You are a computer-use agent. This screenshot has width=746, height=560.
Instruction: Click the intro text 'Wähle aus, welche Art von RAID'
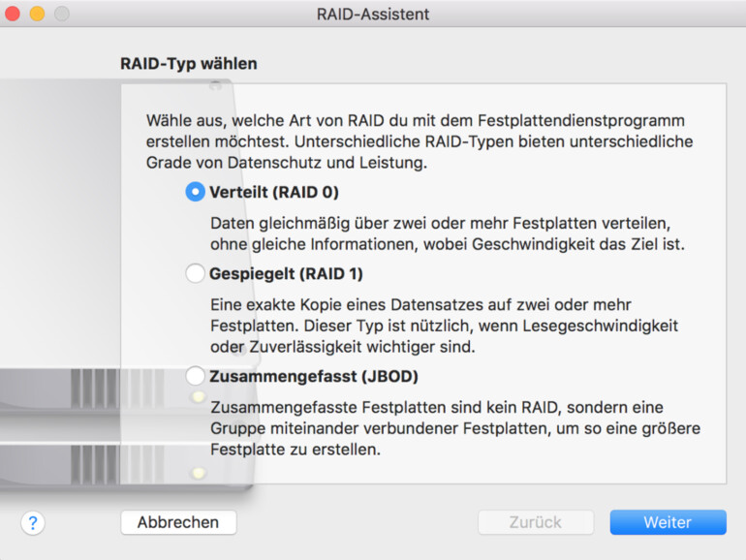(x=265, y=120)
